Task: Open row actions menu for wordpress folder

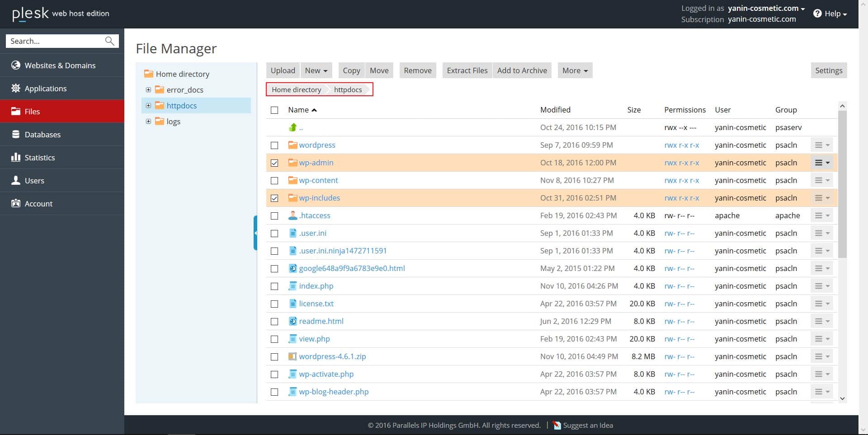Action: 822,145
